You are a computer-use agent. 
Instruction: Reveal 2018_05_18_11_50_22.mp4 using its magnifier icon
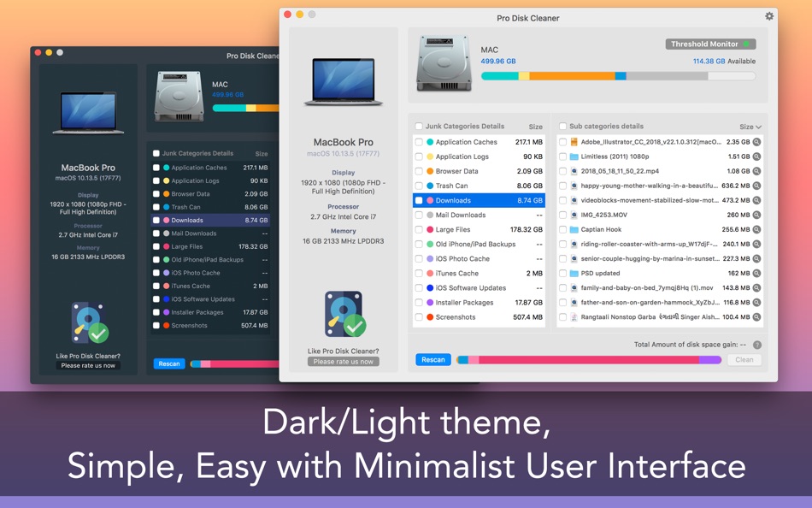pyautogui.click(x=756, y=171)
